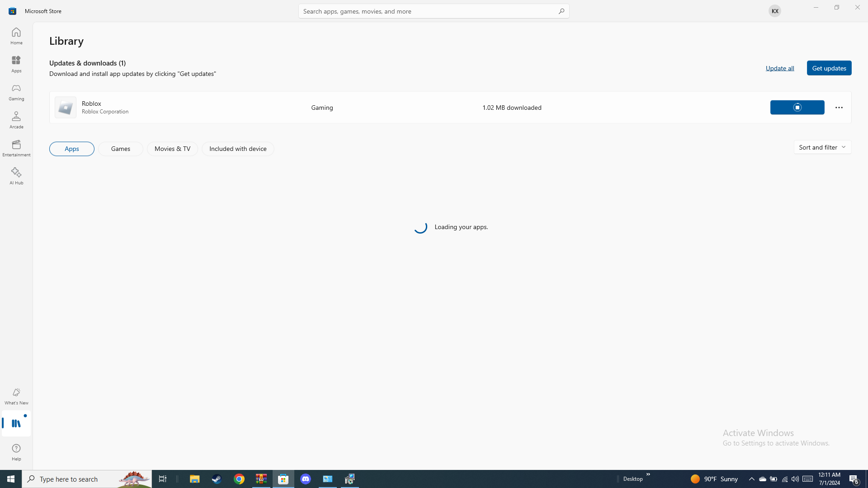Open Task View on the taskbar

tap(163, 479)
